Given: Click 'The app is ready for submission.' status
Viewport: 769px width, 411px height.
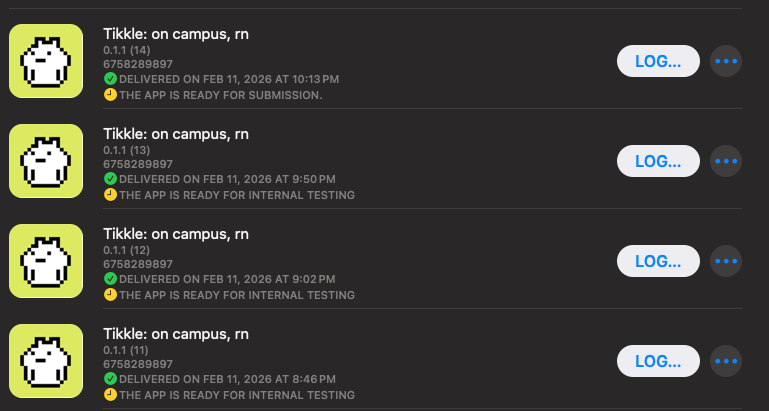Looking at the screenshot, I should click(x=221, y=95).
